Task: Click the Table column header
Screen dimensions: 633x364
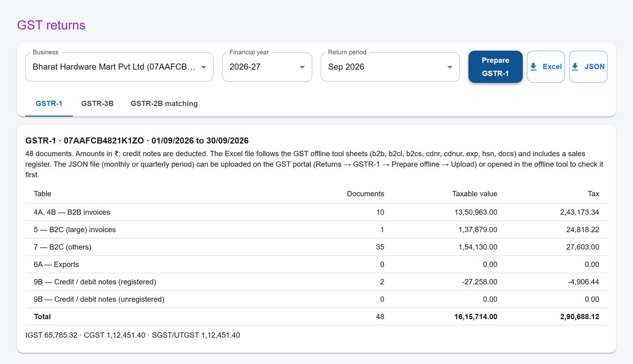Action: (43, 194)
